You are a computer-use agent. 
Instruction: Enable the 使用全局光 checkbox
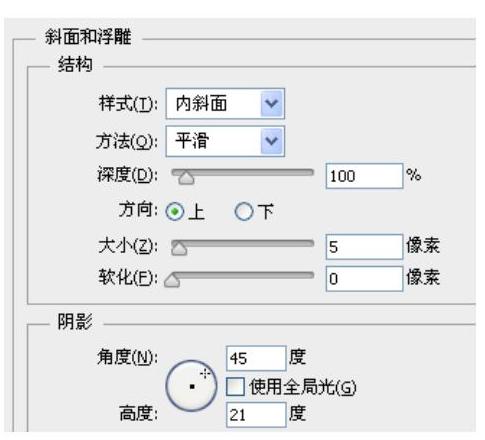[235, 387]
